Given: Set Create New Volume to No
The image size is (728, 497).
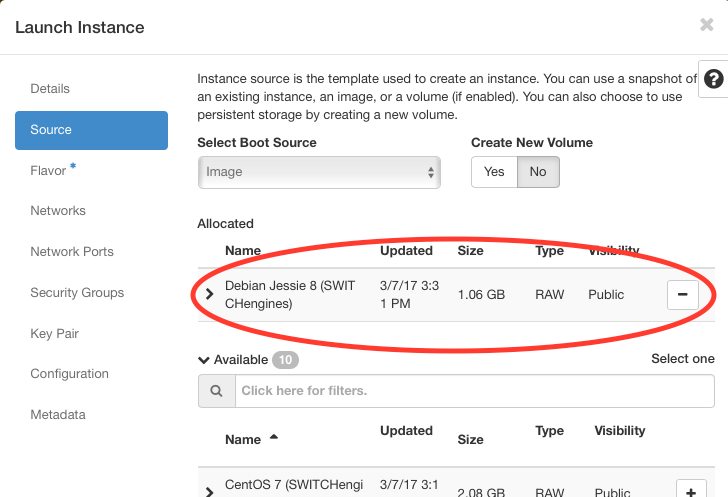Looking at the screenshot, I should tap(538, 172).
